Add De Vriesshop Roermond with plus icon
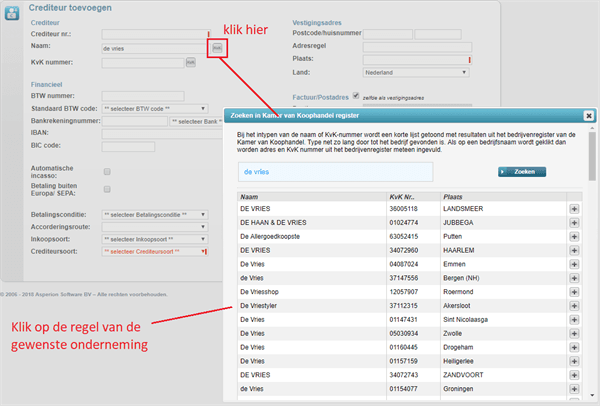 pos(574,292)
